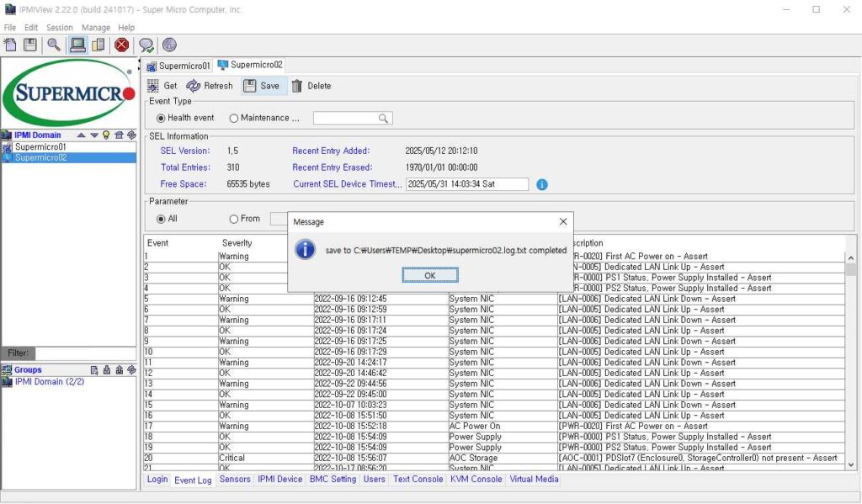This screenshot has height=504, width=862.
Task: Open the File menu
Action: coord(10,28)
